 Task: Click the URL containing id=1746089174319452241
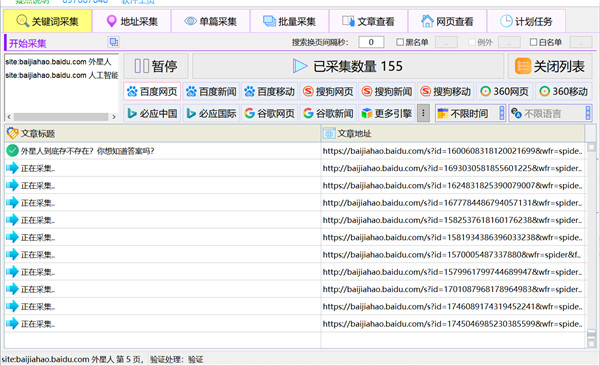pyautogui.click(x=452, y=306)
